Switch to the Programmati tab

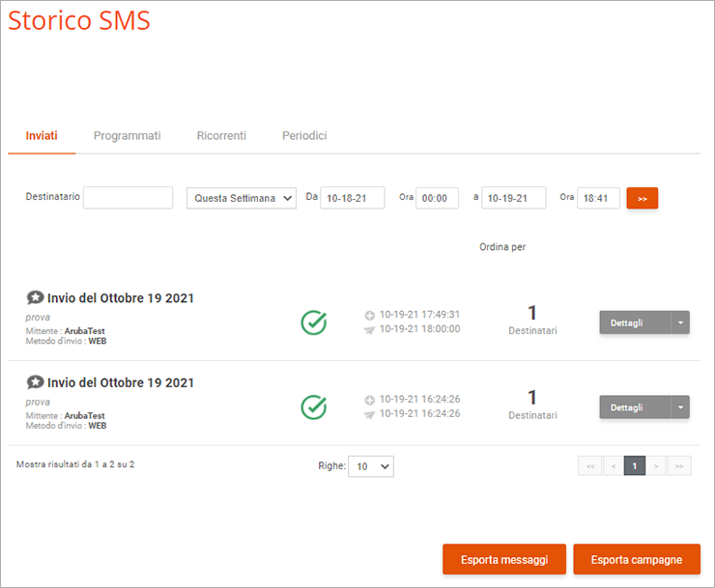tap(128, 136)
